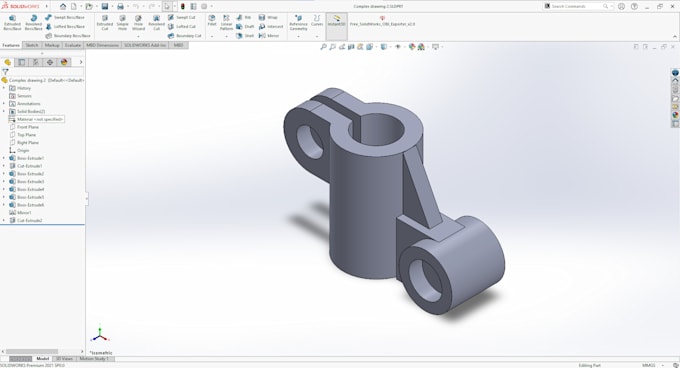Create a new document icon

click(x=74, y=6)
